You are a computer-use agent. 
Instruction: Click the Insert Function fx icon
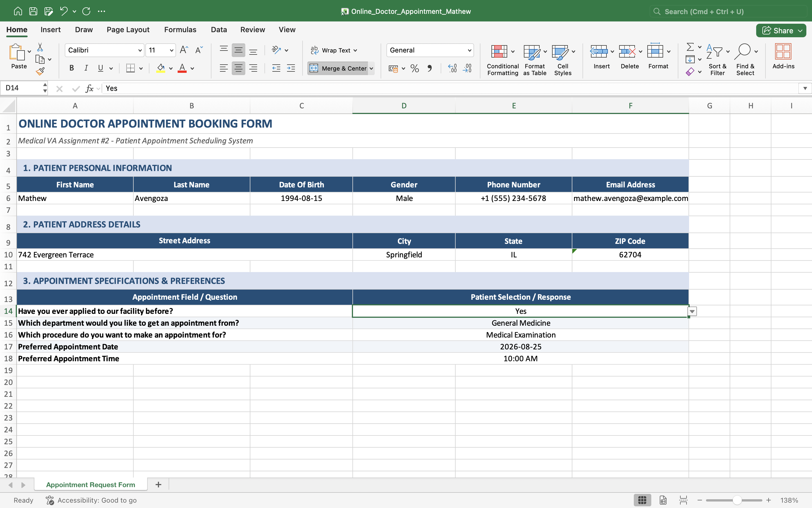pos(89,88)
